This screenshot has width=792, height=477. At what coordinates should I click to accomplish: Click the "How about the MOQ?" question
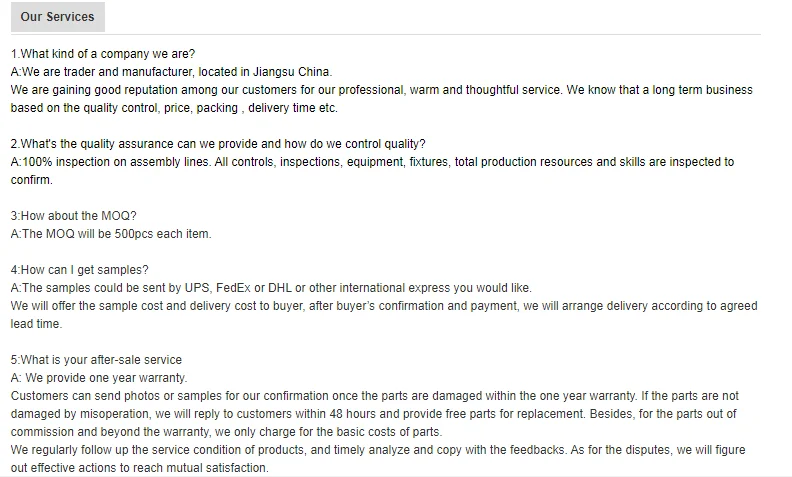pos(73,216)
